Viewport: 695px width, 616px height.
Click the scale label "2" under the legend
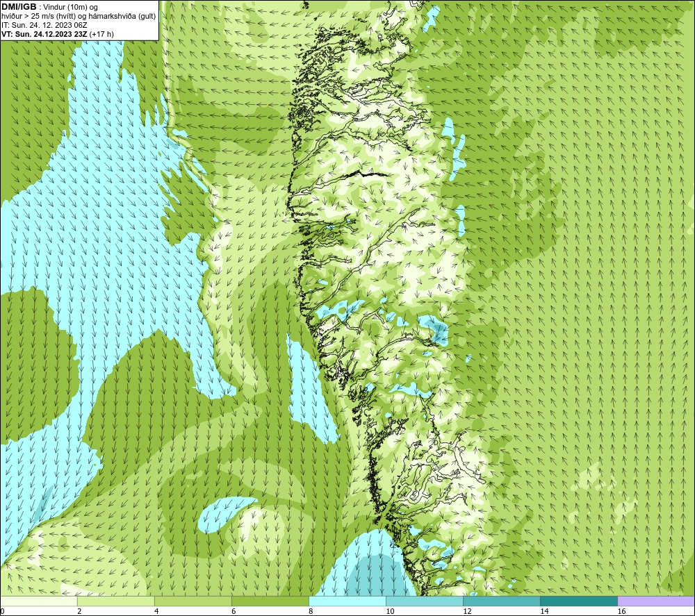pos(79,612)
